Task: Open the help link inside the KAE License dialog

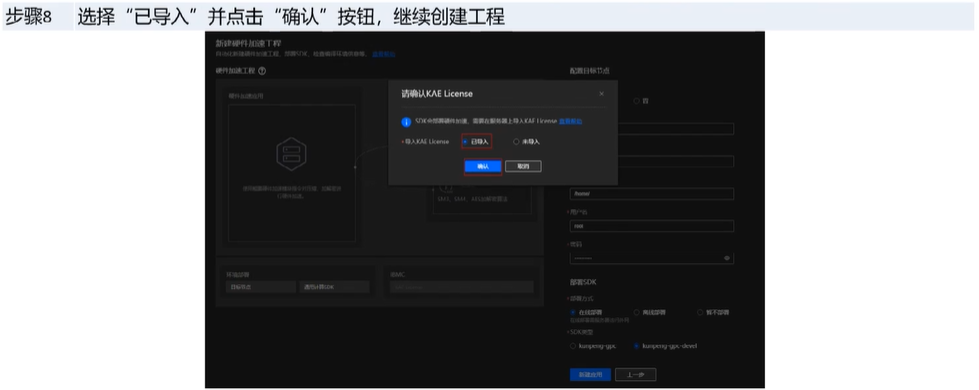Action: [x=571, y=121]
